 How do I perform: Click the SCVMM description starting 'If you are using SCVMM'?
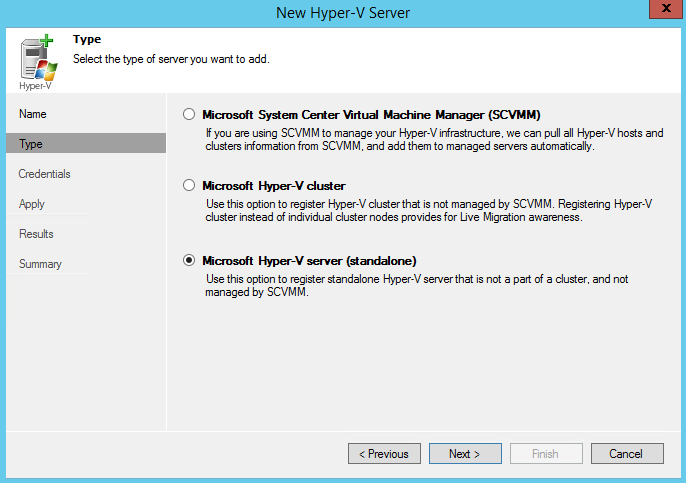point(434,140)
